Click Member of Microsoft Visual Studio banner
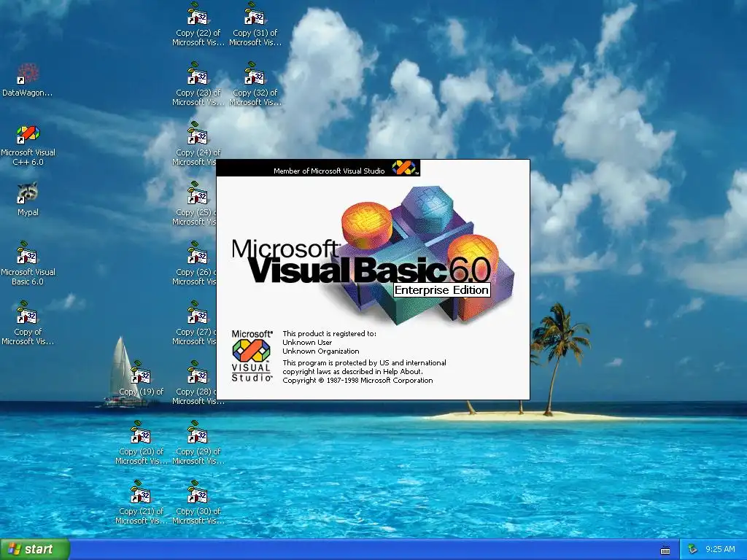The image size is (747, 560). [329, 171]
